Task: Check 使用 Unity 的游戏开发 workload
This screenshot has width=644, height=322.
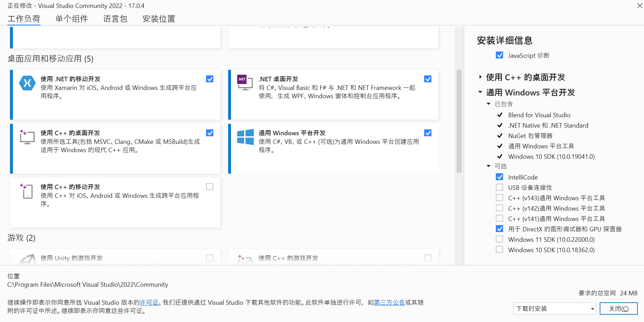Action: (210, 258)
